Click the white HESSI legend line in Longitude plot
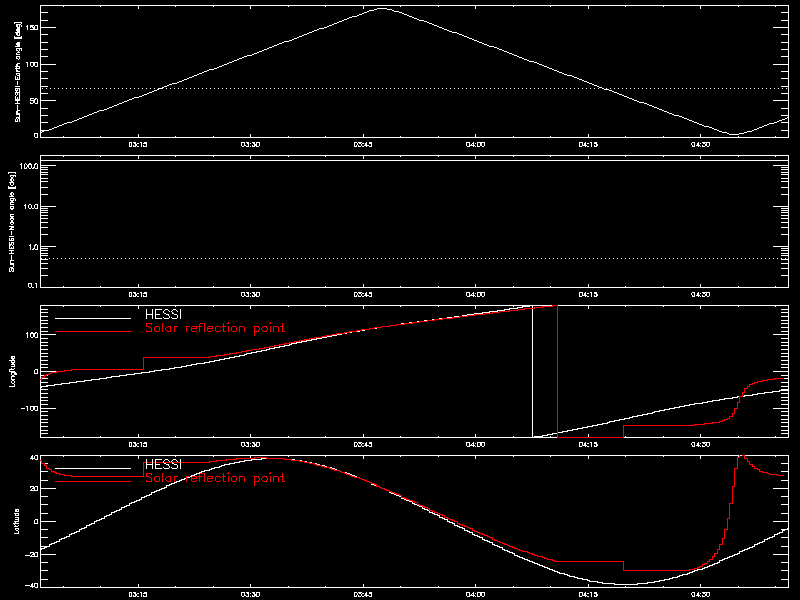 point(93,318)
